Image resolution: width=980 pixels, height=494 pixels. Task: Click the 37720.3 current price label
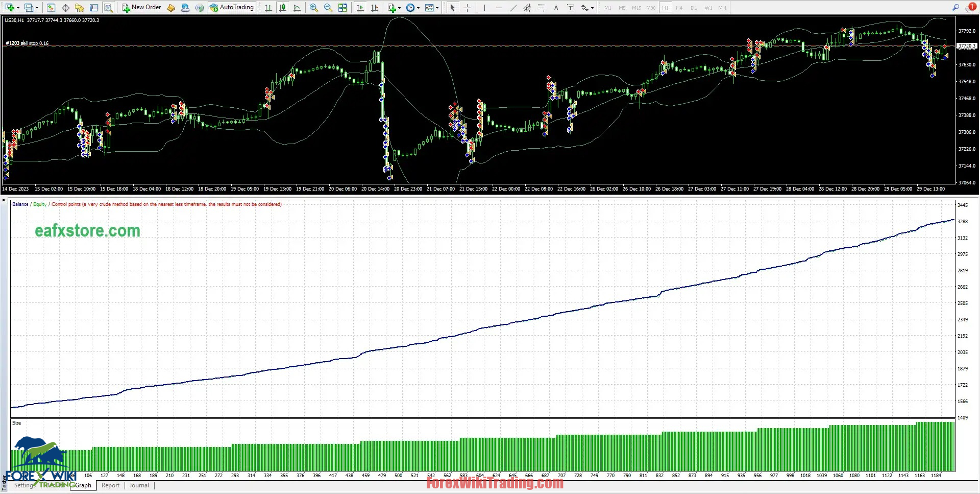pos(967,46)
